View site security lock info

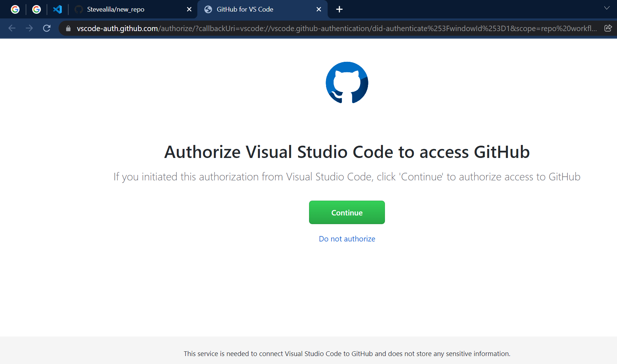tap(68, 29)
